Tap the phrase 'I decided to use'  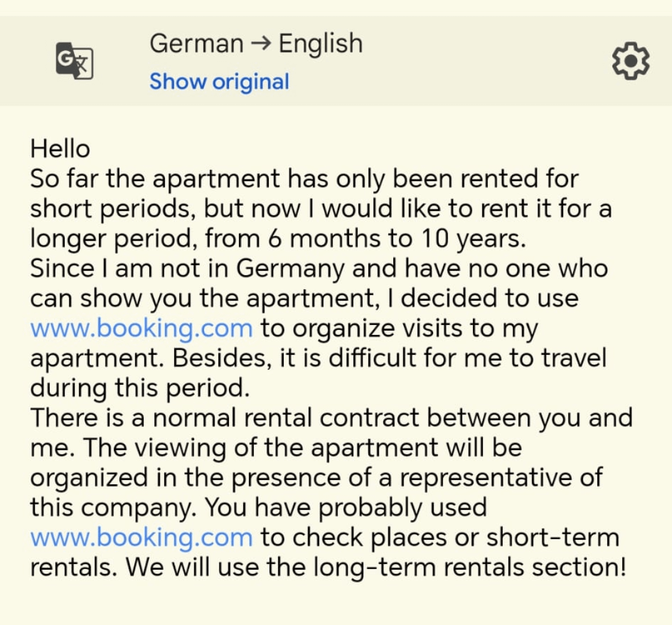[483, 298]
